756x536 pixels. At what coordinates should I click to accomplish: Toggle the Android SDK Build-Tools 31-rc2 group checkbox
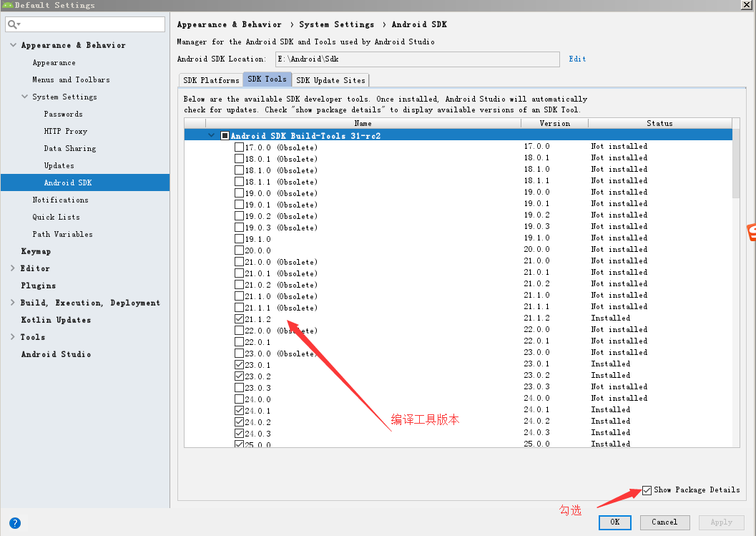[225, 135]
